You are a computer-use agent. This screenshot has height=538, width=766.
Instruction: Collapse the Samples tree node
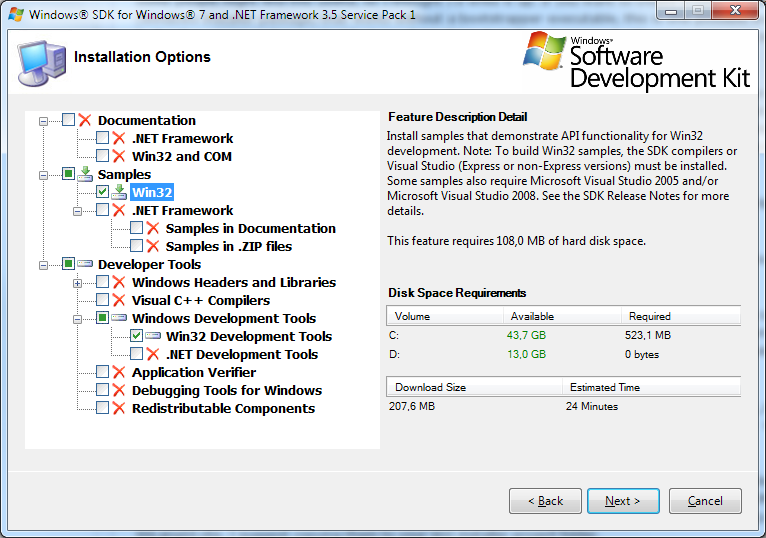point(43,175)
